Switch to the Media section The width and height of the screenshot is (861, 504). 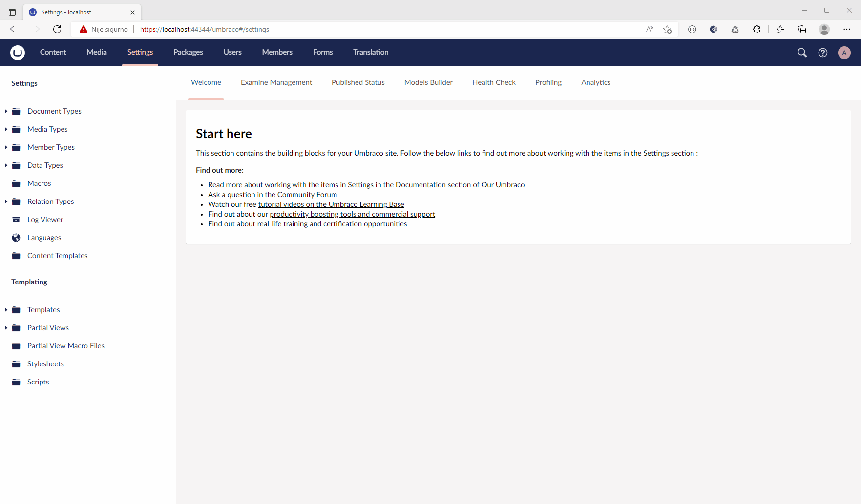click(x=97, y=52)
